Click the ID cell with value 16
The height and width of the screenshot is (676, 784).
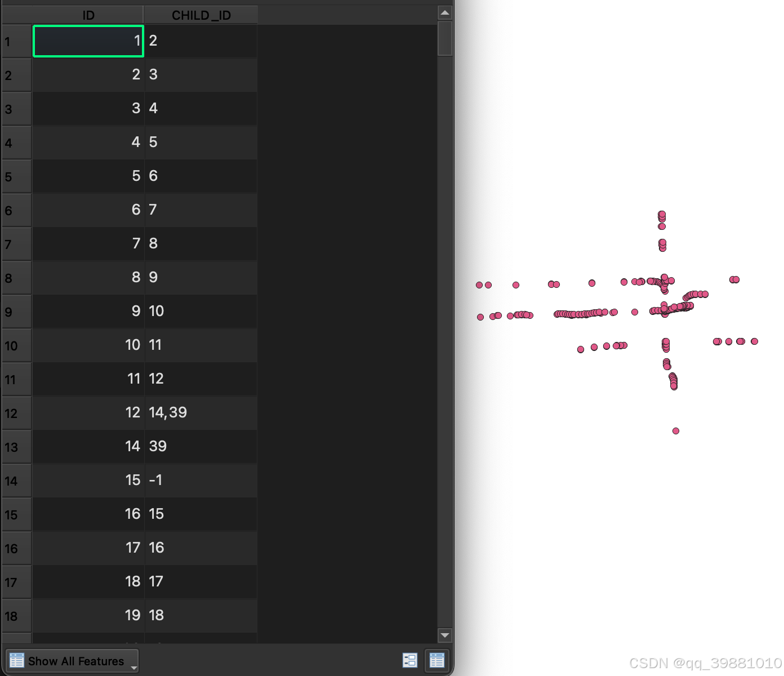pyautogui.click(x=88, y=514)
